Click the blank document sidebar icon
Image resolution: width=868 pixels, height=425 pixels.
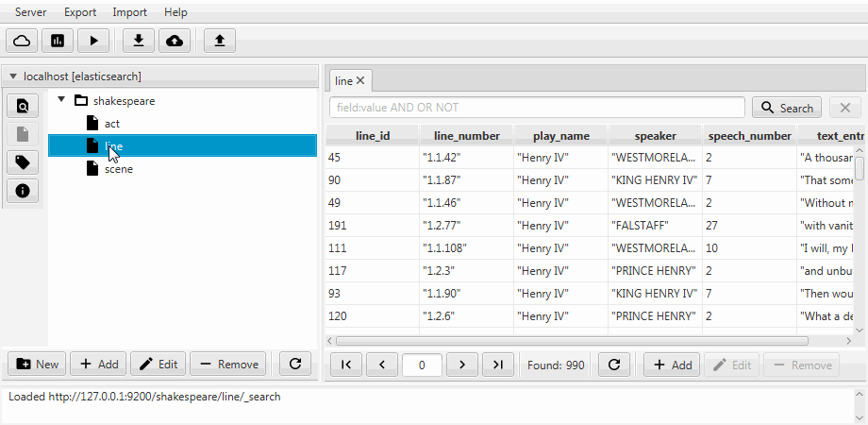click(23, 134)
